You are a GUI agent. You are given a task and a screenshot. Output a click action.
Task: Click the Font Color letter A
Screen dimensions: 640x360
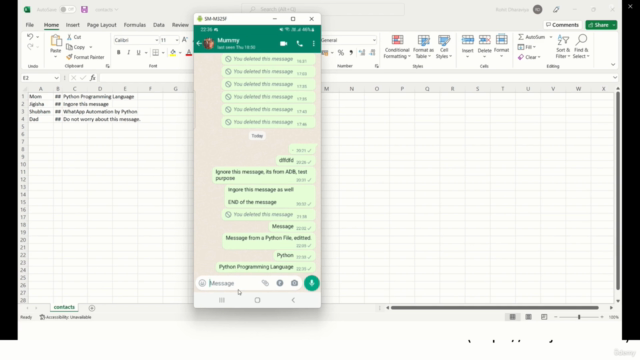pyautogui.click(x=189, y=52)
